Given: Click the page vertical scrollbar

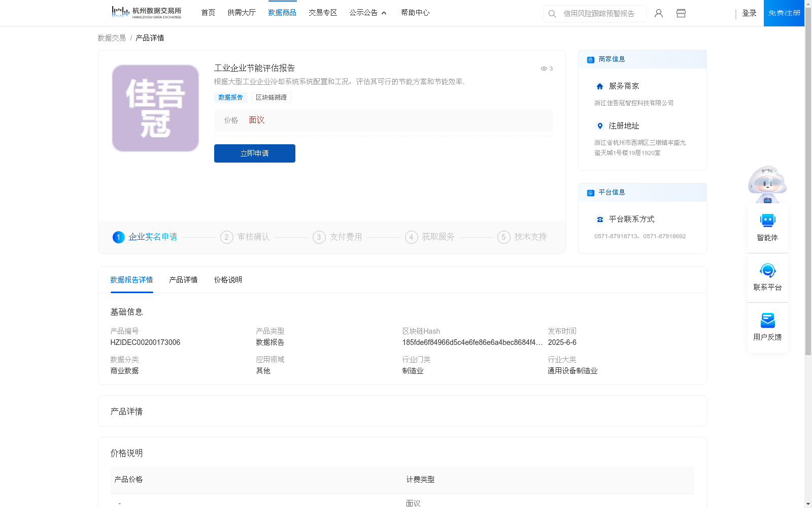Looking at the screenshot, I should coord(808,181).
